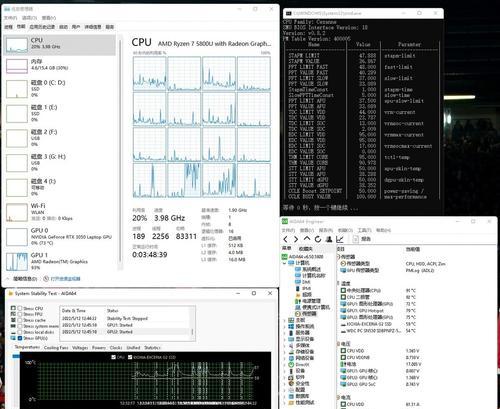Select the AIDA64 v6.50 root tree node

pyautogui.click(x=303, y=256)
